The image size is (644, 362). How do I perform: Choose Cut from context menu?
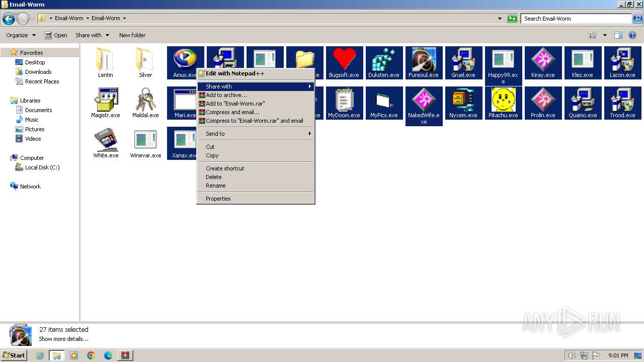click(x=256, y=147)
